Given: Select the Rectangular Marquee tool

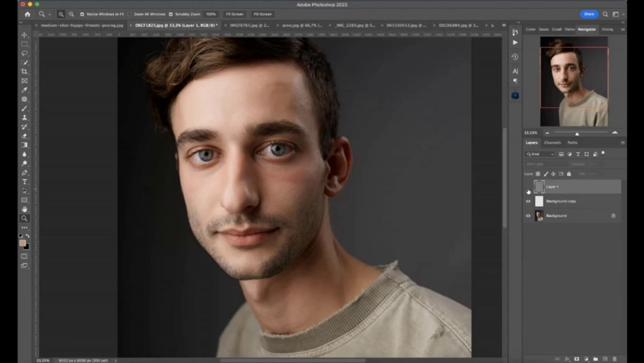Looking at the screenshot, I should click(x=24, y=44).
